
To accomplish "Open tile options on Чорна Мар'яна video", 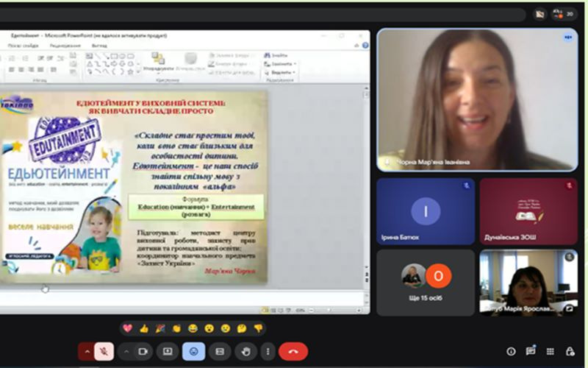I will 568,38.
